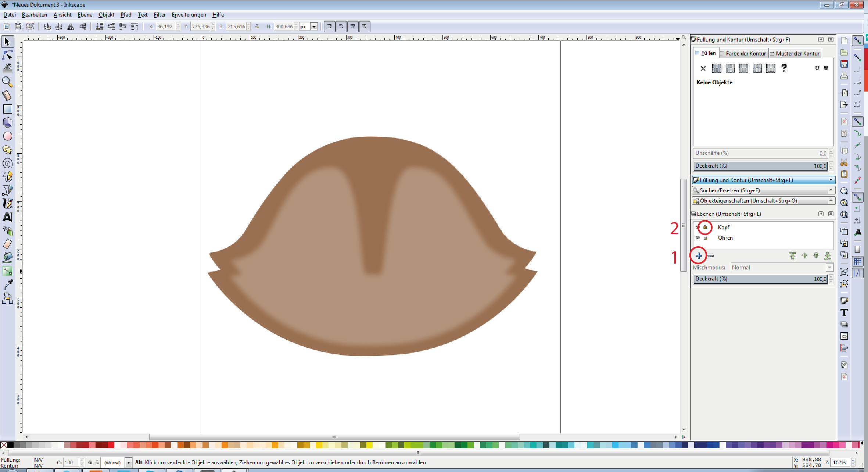Open the Ebene menu
Viewport: 868px width, 472px height.
pyautogui.click(x=85, y=15)
